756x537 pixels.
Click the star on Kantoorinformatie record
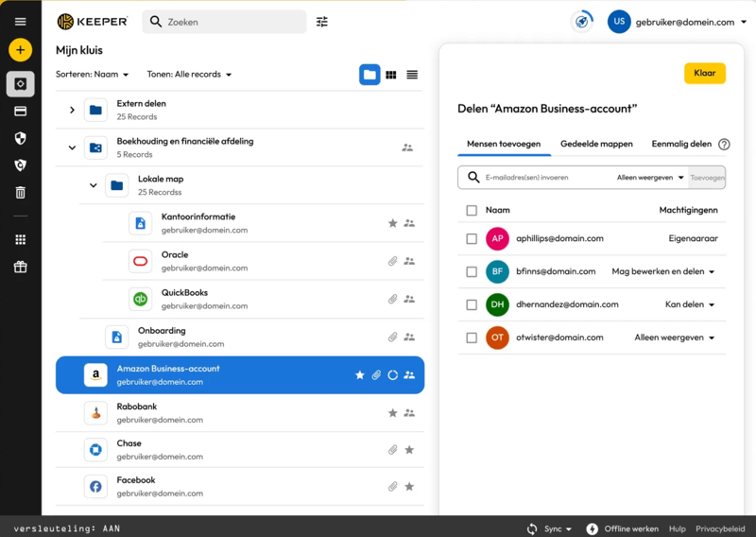pyautogui.click(x=393, y=224)
